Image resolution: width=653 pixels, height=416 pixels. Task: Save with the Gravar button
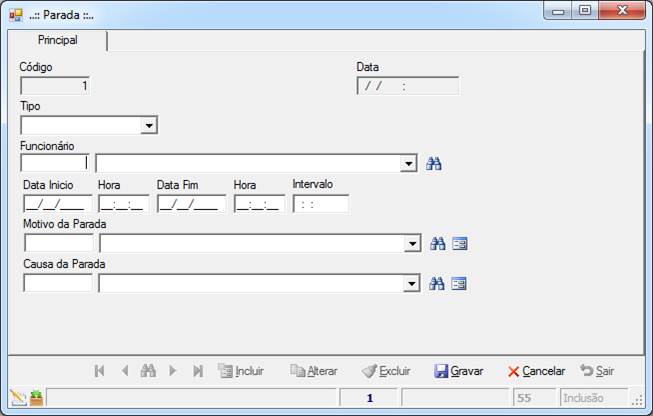coord(459,371)
